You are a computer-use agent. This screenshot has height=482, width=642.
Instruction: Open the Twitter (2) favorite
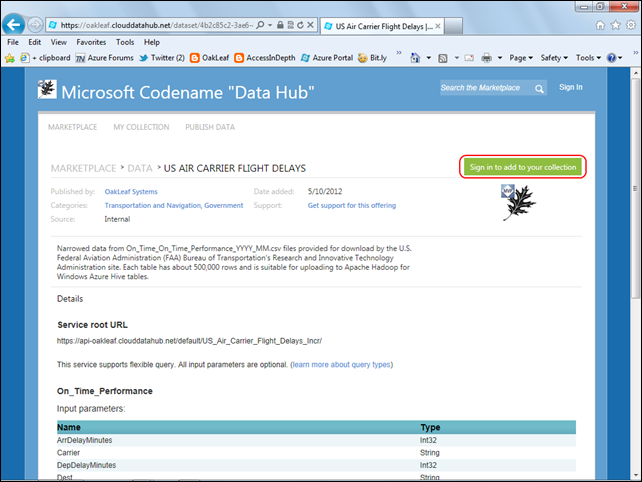pos(162,58)
